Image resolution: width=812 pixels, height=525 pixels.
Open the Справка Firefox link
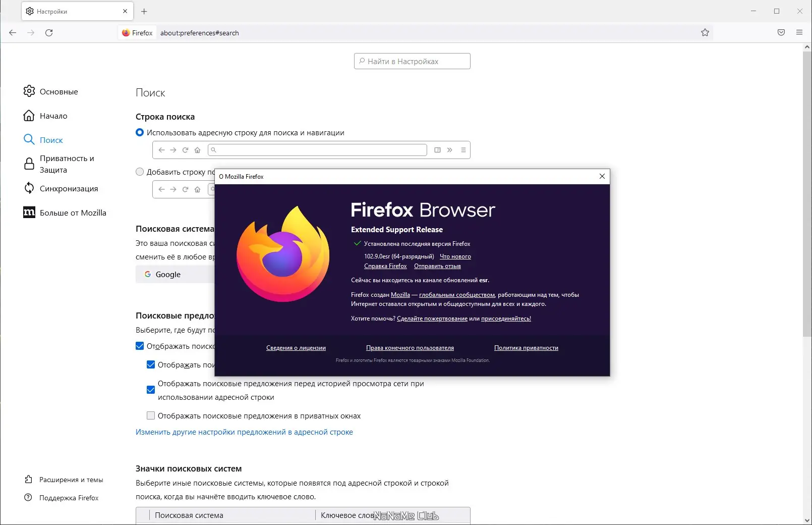(385, 266)
